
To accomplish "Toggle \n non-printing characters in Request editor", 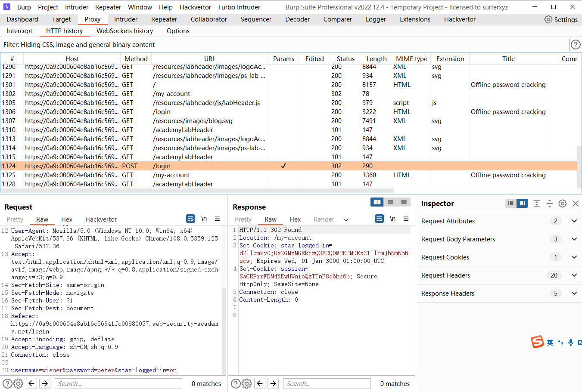I will 204,219.
